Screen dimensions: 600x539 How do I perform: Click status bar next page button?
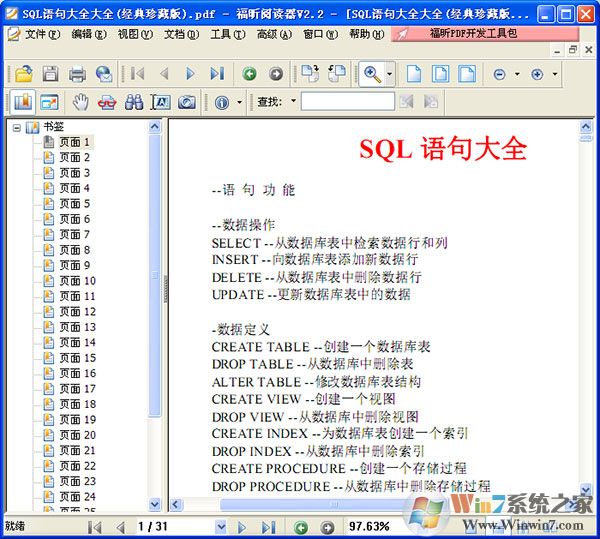(242, 527)
